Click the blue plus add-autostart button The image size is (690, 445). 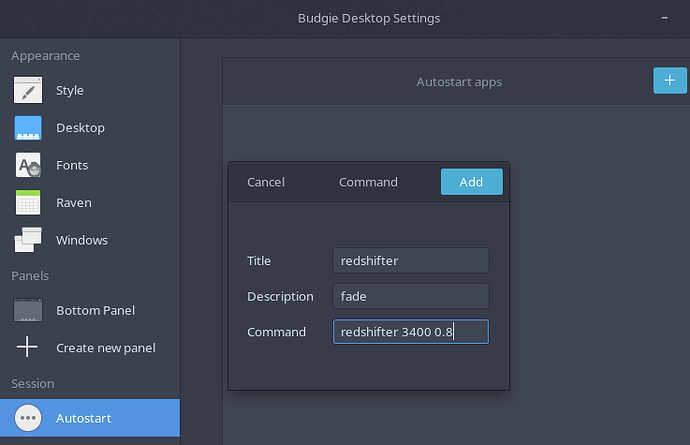pos(670,80)
